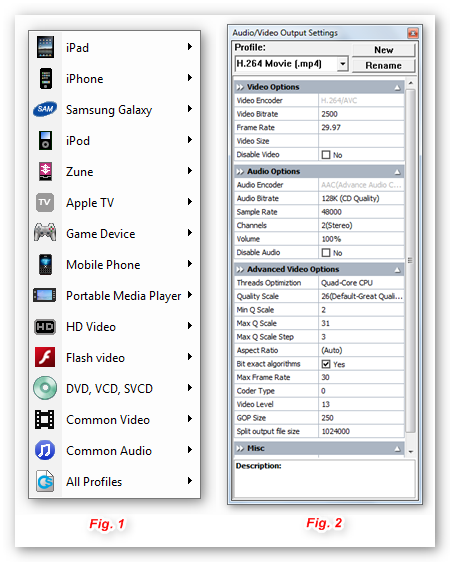The image size is (450, 562).
Task: Click the iPad device icon
Action: 45,47
